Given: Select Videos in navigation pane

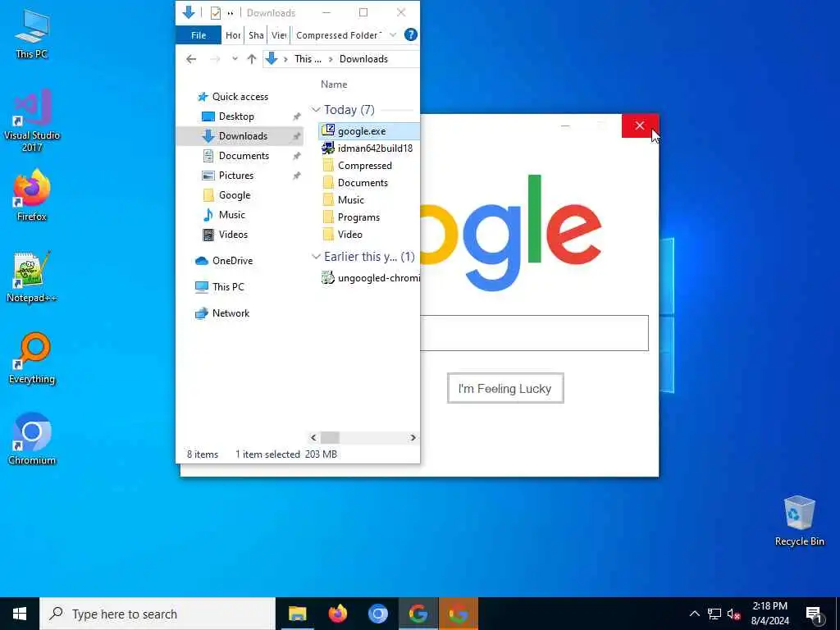Looking at the screenshot, I should (233, 235).
